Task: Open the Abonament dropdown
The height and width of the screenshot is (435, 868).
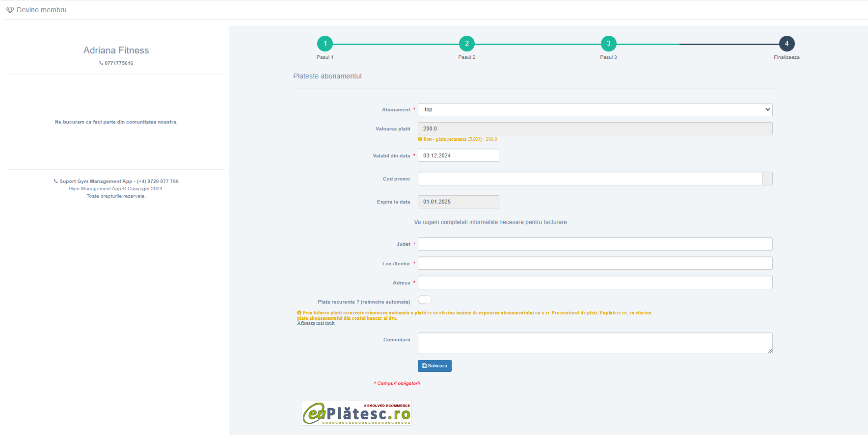Action: (595, 109)
